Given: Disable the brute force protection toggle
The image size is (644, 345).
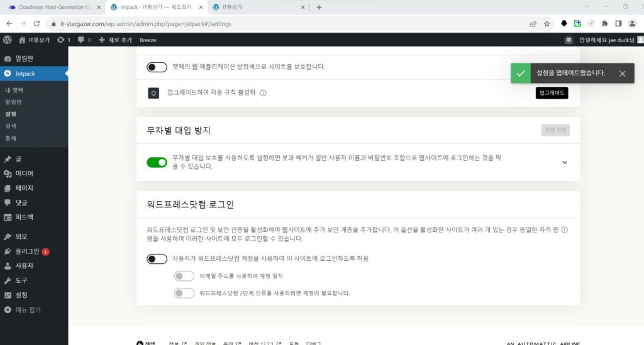Looking at the screenshot, I should [157, 163].
